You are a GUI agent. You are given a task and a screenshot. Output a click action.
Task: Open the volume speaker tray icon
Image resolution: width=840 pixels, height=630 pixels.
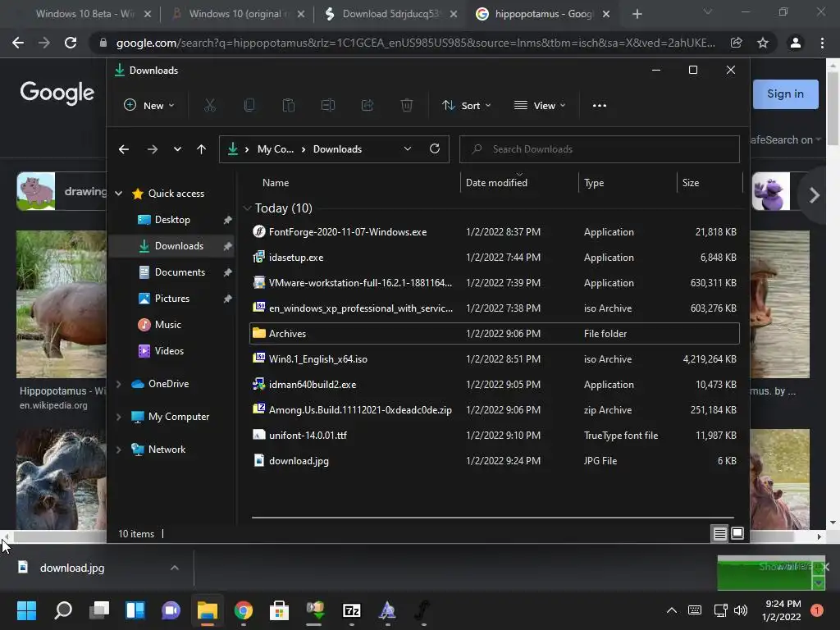pos(741,610)
